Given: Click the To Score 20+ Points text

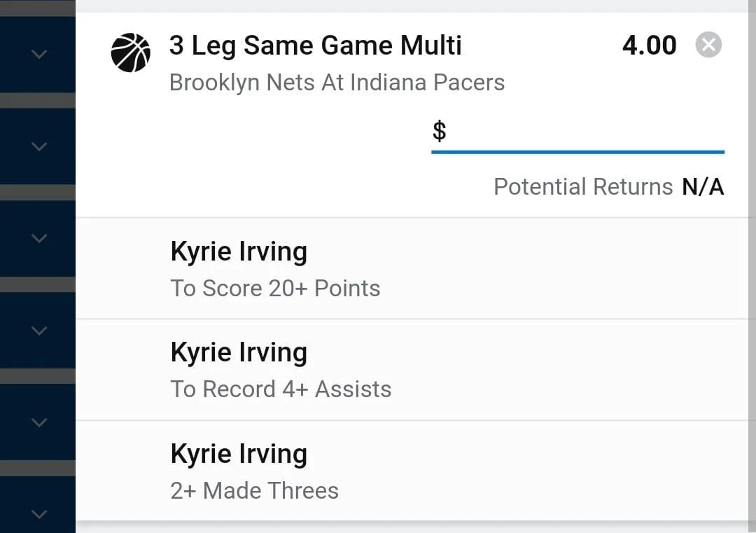Looking at the screenshot, I should 275,289.
